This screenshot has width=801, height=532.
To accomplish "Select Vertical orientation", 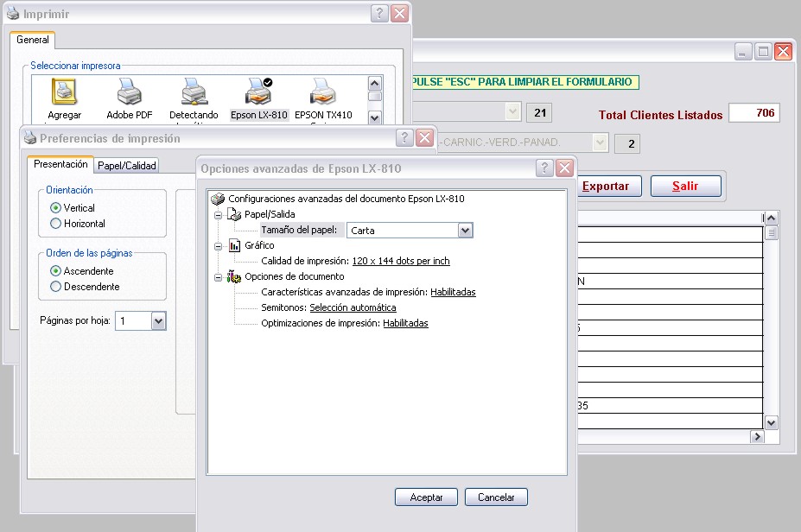I will pyautogui.click(x=55, y=208).
